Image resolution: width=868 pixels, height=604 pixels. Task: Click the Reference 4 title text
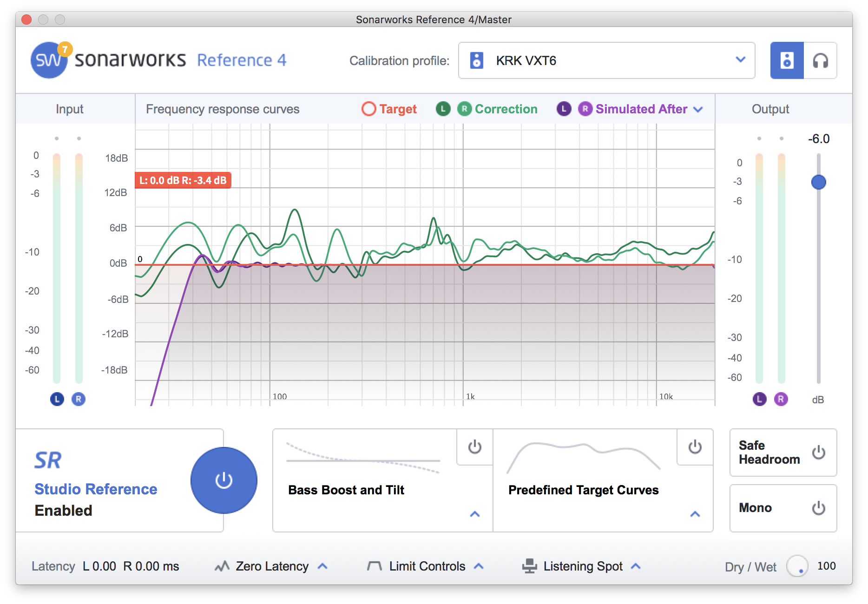coord(242,60)
